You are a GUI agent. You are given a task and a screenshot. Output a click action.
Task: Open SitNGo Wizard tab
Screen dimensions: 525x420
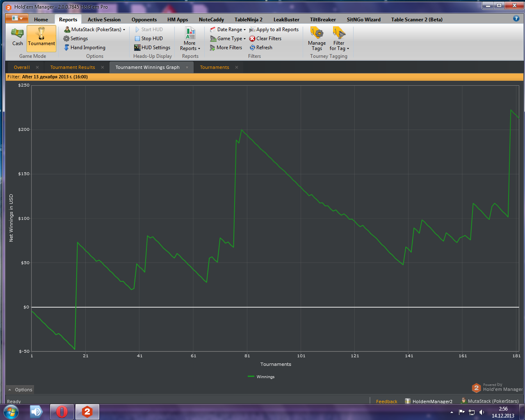pos(363,19)
